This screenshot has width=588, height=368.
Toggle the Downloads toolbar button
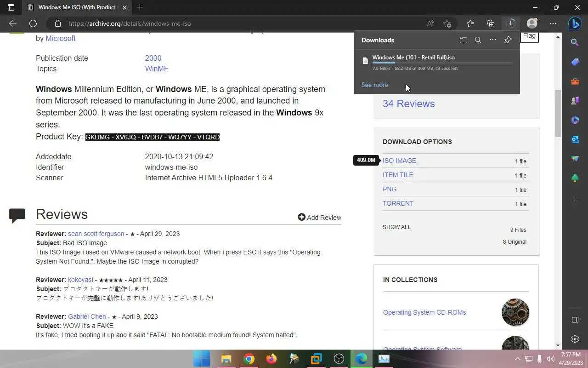click(x=511, y=23)
